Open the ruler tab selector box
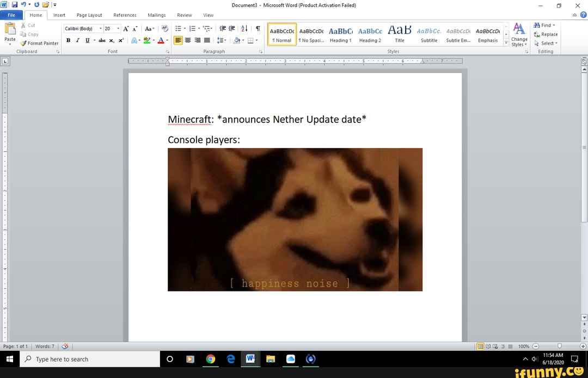The width and height of the screenshot is (588, 378). (x=5, y=61)
